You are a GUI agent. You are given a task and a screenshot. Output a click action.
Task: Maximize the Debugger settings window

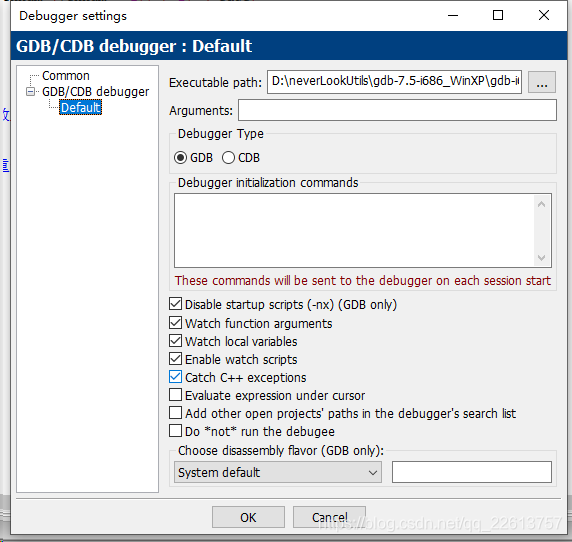498,16
